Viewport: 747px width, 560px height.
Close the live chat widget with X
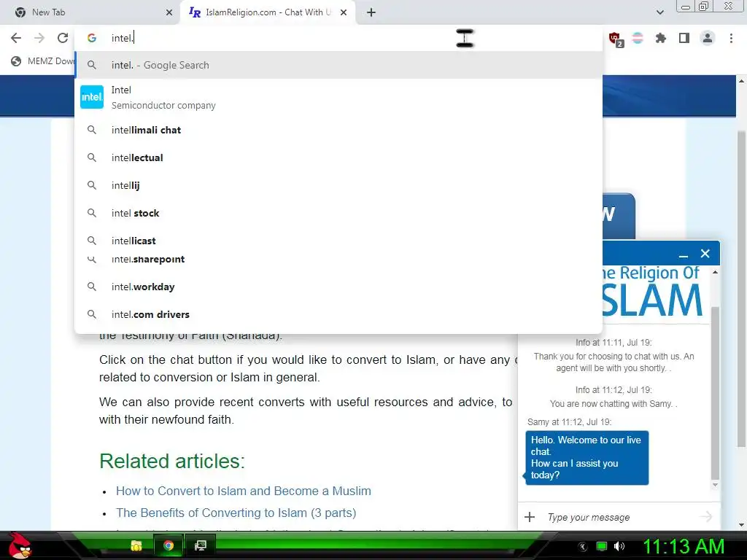coord(705,254)
